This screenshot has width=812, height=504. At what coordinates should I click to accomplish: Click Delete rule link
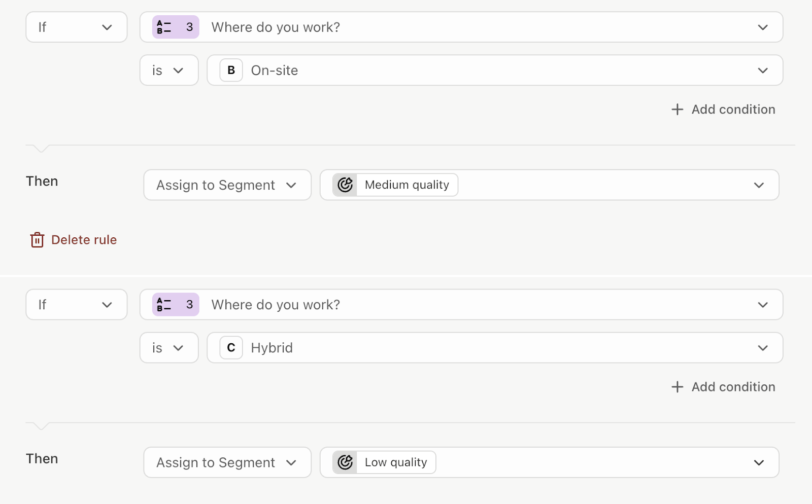tap(84, 240)
